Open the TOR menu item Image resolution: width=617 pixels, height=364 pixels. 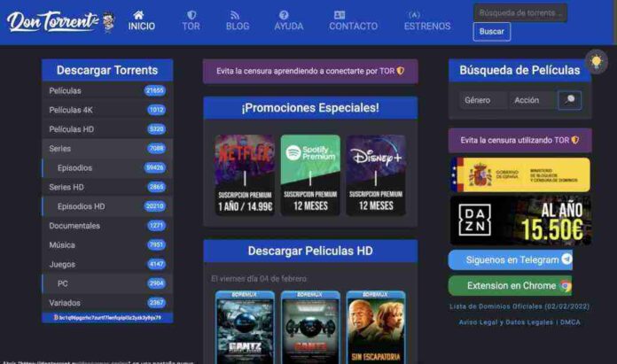click(x=191, y=20)
